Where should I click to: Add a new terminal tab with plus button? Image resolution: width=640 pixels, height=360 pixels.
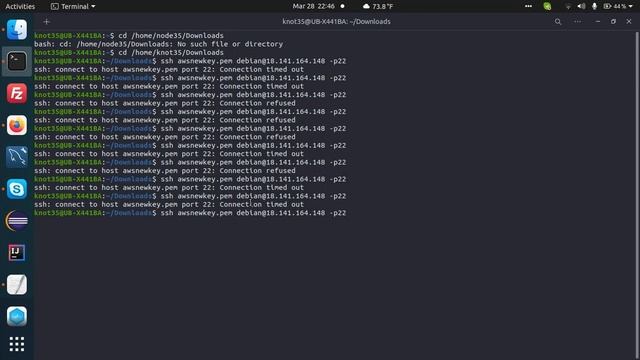click(47, 22)
